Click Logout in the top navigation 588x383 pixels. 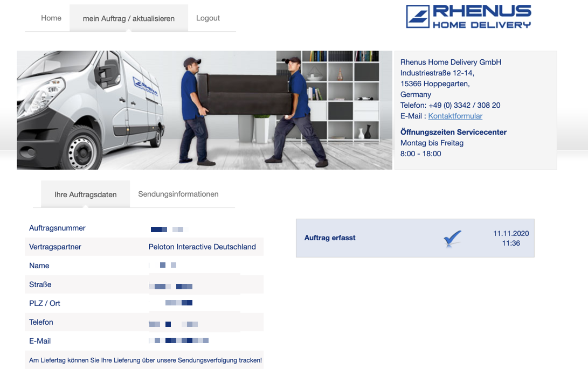tap(208, 18)
